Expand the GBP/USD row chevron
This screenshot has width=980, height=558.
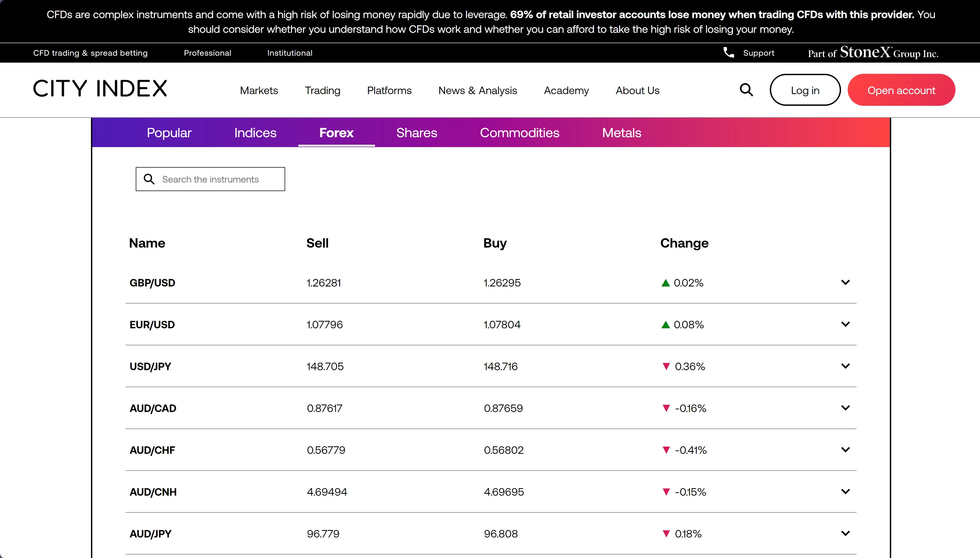coord(845,282)
